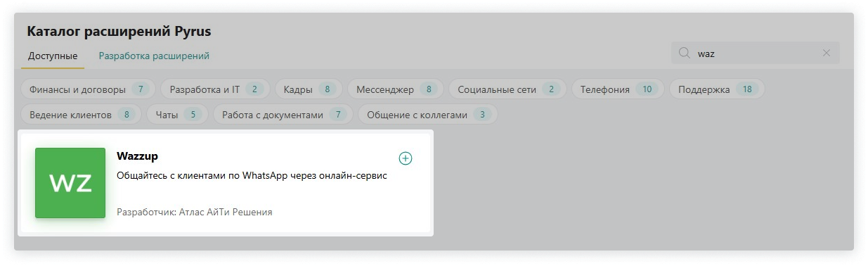The image size is (868, 266).
Task: Filter by the Чаты category
Action: pyautogui.click(x=175, y=115)
